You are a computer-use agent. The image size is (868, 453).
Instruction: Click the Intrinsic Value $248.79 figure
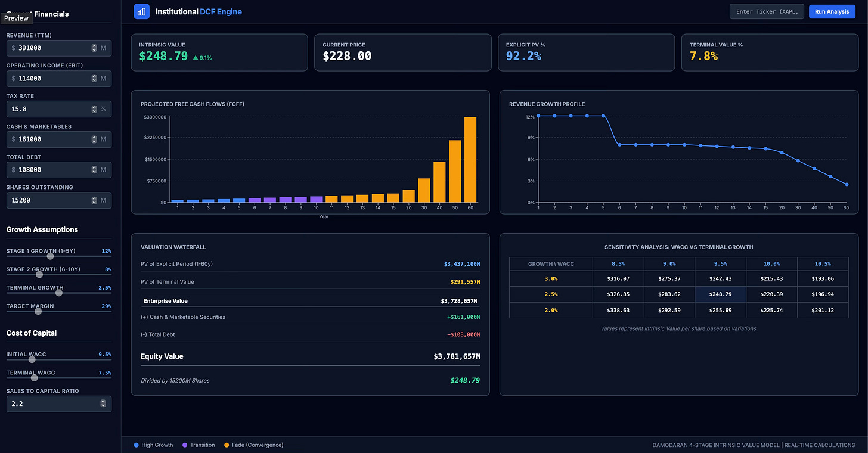163,56
